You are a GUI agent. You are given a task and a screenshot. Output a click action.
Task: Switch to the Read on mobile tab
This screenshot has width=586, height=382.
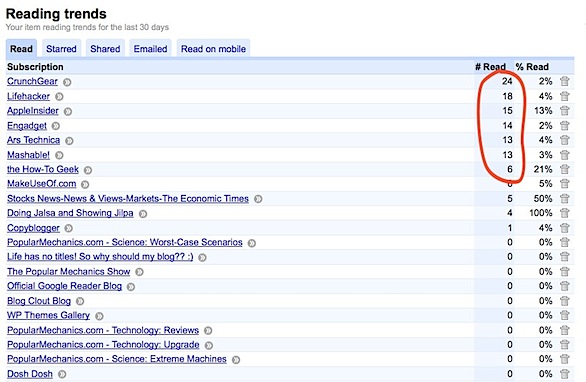(213, 49)
